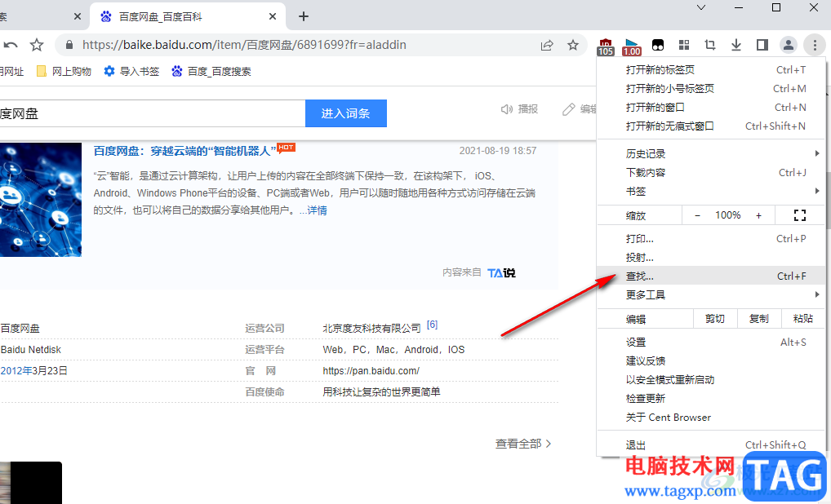Click the 编辑 pencil icon
The width and height of the screenshot is (831, 504).
click(x=569, y=109)
